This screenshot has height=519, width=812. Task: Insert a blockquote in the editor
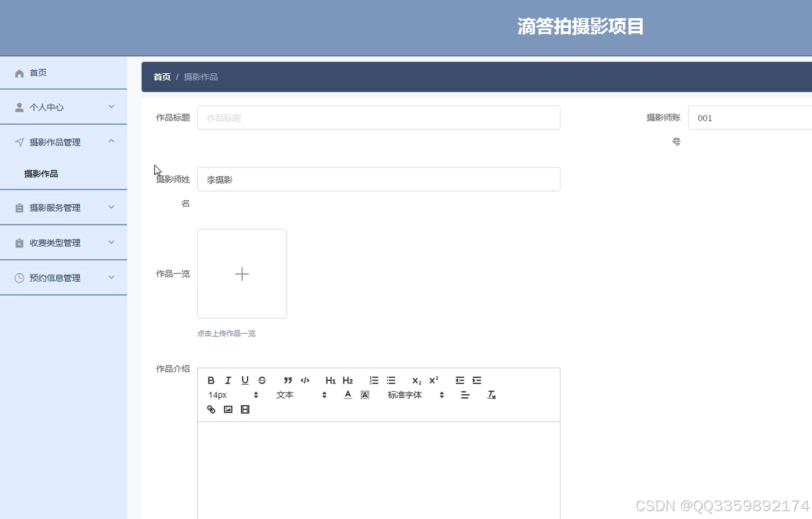288,380
